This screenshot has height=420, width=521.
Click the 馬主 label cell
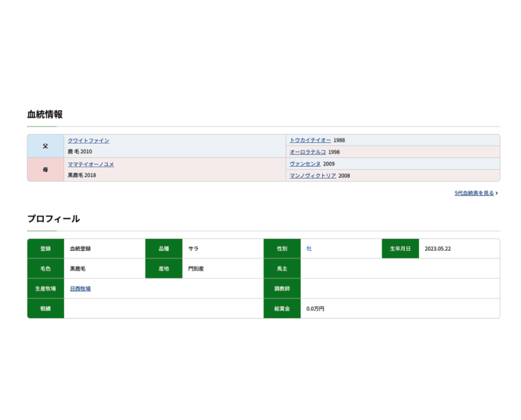(282, 268)
